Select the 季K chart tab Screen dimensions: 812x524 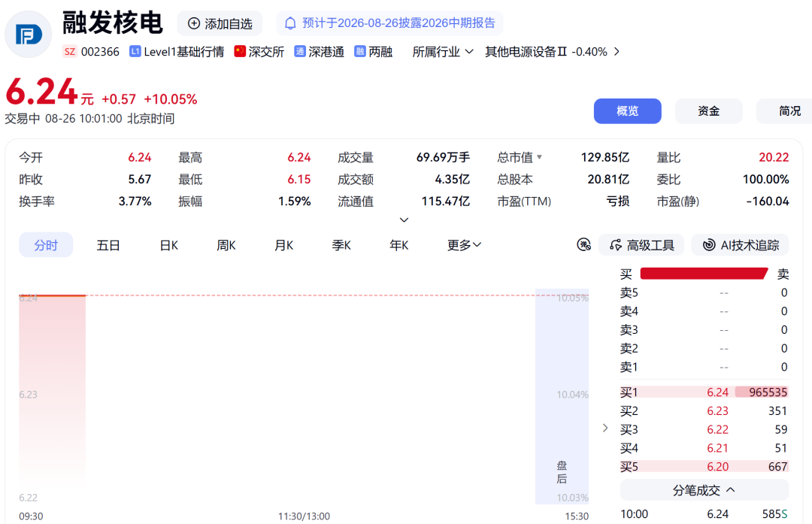point(341,245)
